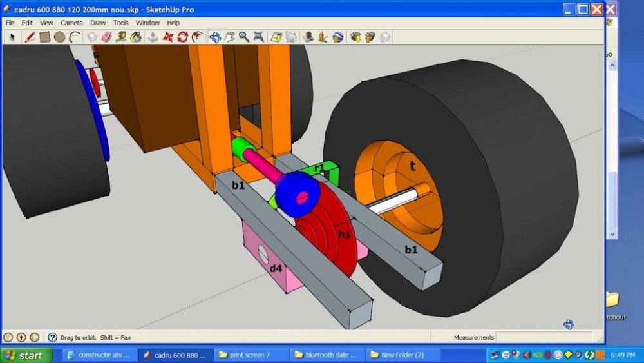Screen dimensions: 644x363
Task: Click the blue pulley on the shaft
Action: click(x=298, y=194)
